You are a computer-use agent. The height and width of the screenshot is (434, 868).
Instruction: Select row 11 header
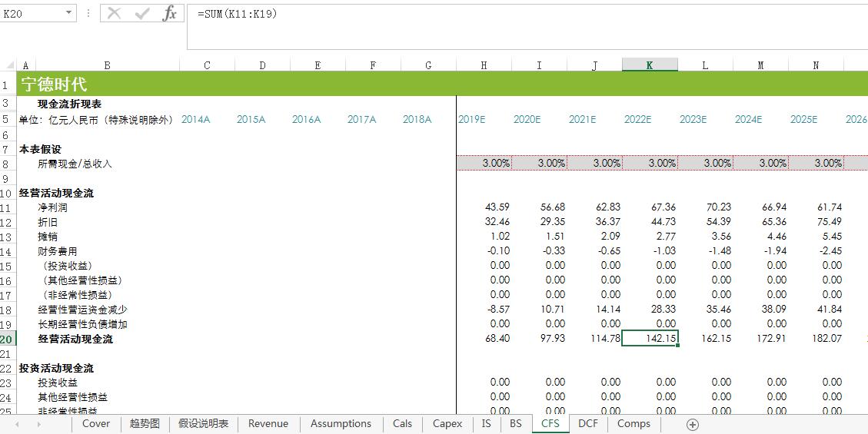8,208
